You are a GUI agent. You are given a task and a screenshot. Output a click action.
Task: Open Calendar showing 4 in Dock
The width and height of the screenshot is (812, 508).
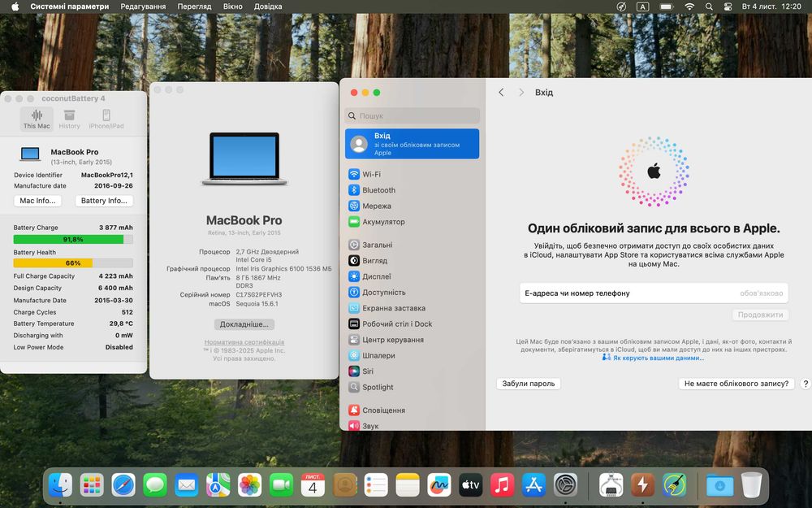point(313,485)
